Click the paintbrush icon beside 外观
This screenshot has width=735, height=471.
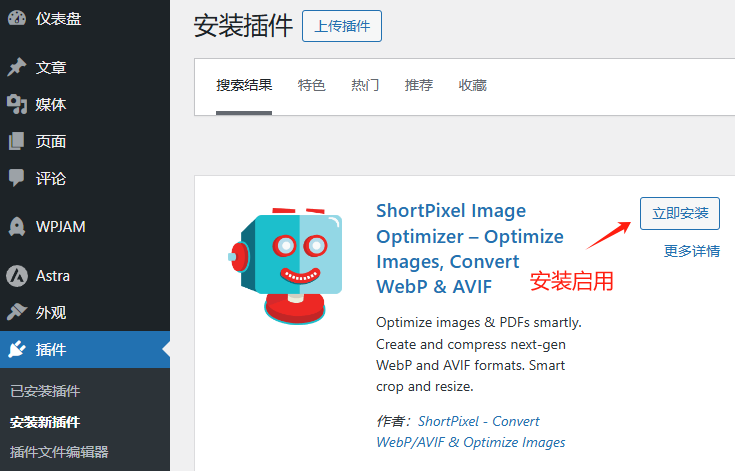pyautogui.click(x=16, y=312)
